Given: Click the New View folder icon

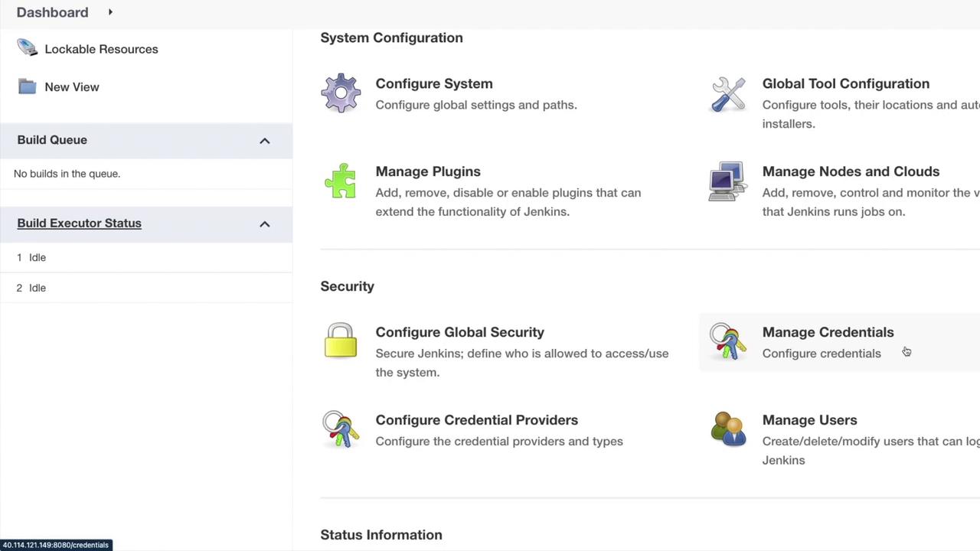Looking at the screenshot, I should [28, 86].
